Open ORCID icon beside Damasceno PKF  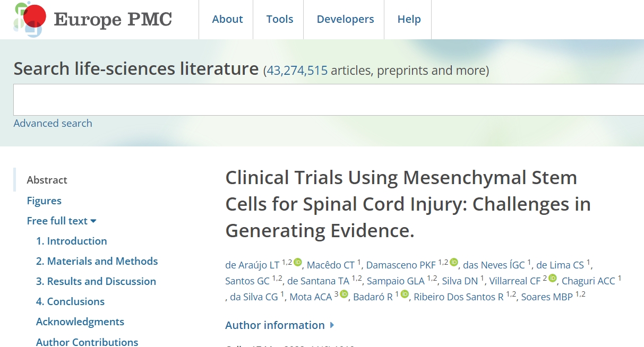point(454,262)
